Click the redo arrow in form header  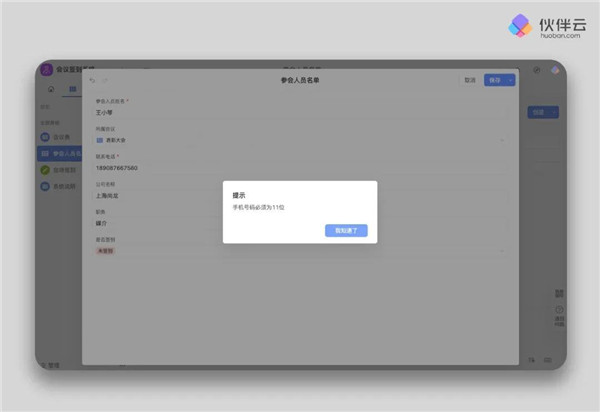coord(105,80)
